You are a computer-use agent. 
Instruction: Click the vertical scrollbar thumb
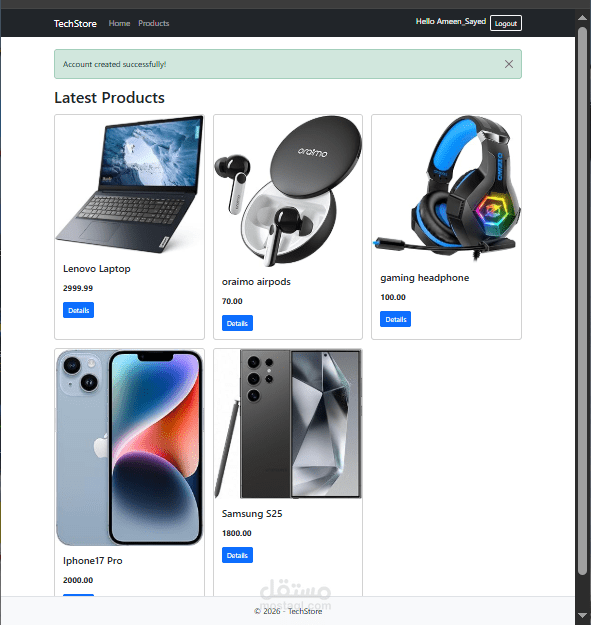[x=582, y=301]
